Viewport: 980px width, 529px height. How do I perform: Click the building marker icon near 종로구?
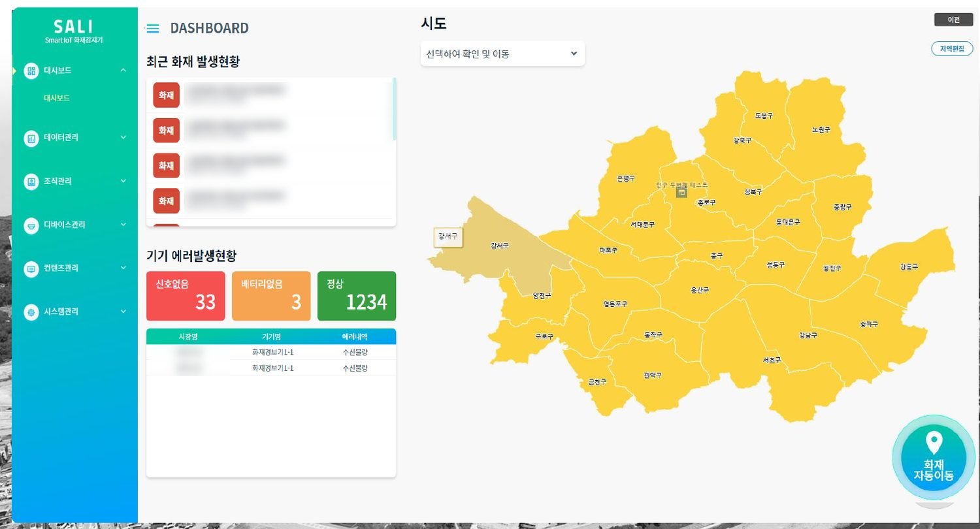[681, 193]
